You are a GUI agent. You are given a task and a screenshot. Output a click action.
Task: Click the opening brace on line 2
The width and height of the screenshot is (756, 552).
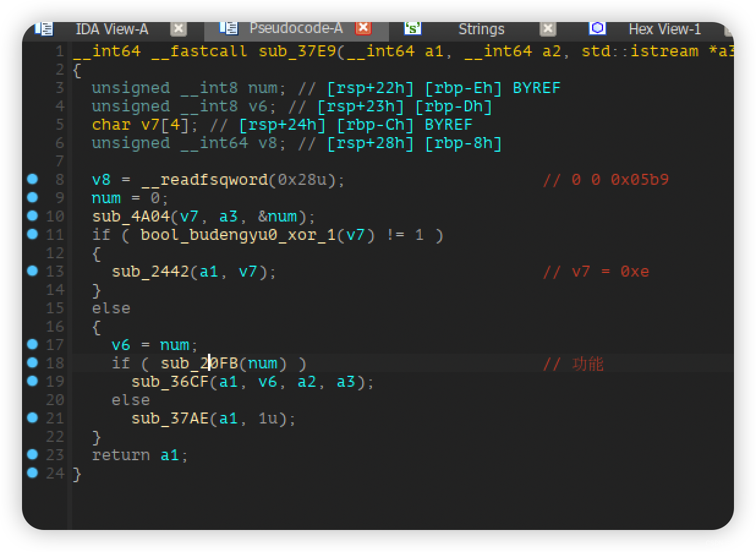coord(77,70)
